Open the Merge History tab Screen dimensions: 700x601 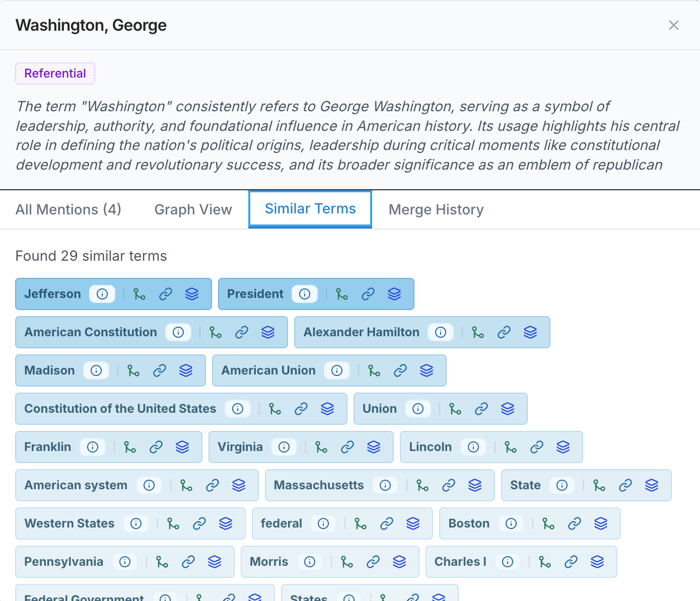click(436, 209)
